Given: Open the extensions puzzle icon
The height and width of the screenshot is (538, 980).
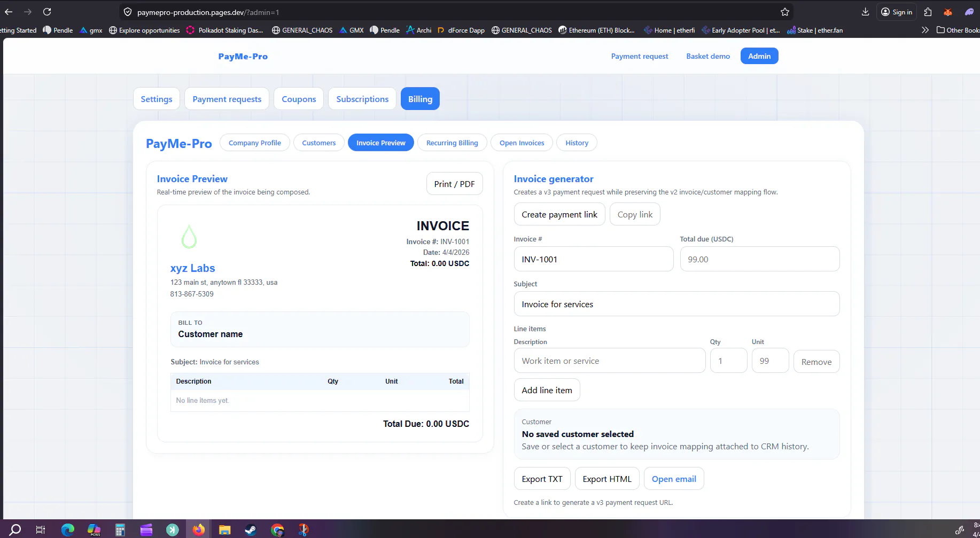Looking at the screenshot, I should 928,12.
